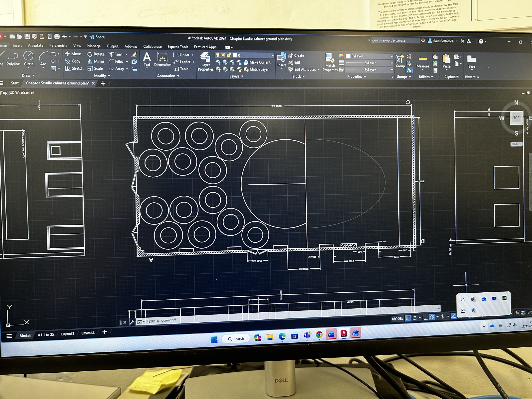
Task: Click the Offset tool icon
Action: click(134, 69)
